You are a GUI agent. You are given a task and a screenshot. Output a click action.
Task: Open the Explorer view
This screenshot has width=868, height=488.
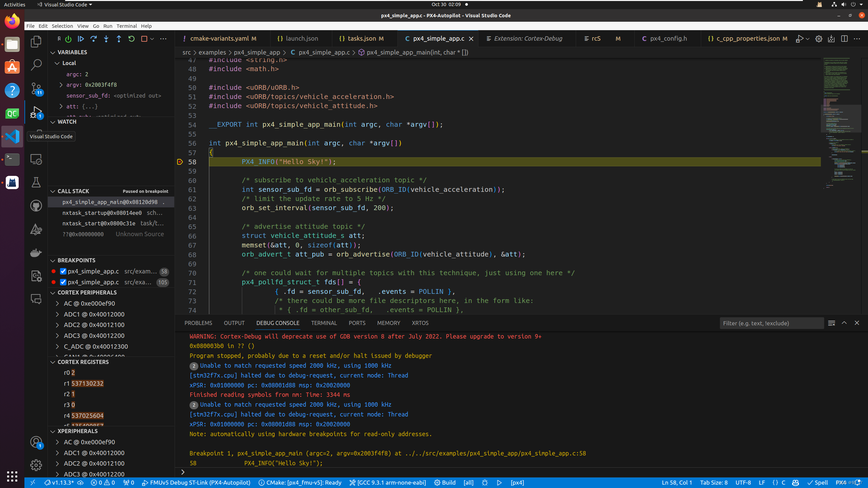tap(36, 42)
